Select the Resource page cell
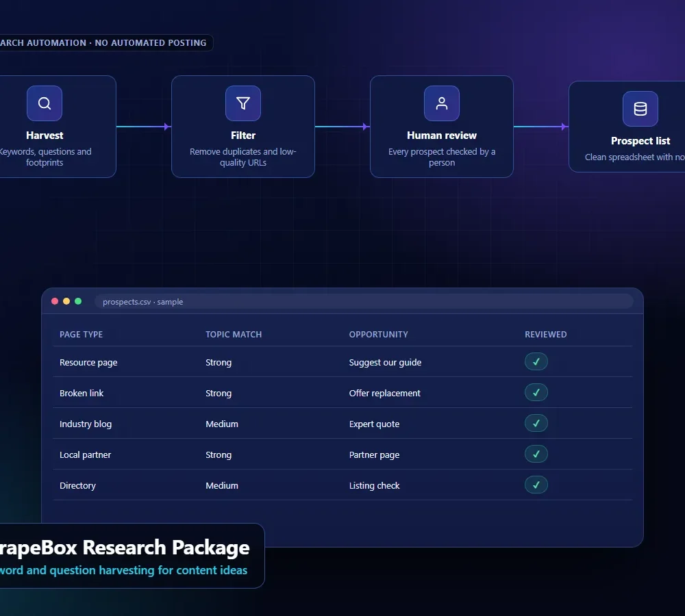 click(x=88, y=362)
